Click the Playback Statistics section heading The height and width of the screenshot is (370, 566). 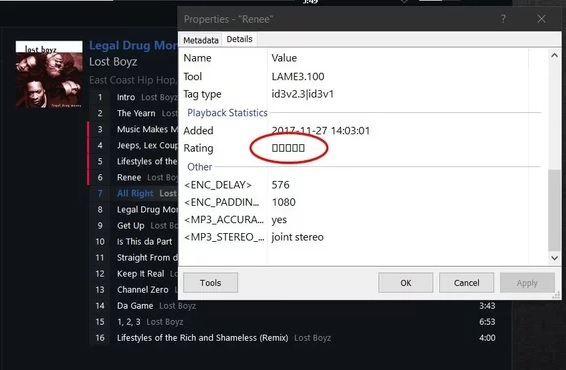(227, 113)
